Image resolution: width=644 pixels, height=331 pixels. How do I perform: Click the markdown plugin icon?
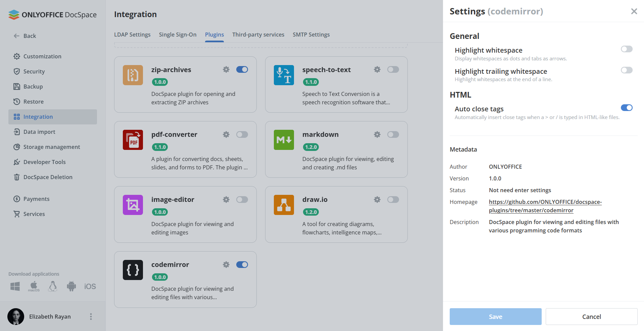coord(284,140)
